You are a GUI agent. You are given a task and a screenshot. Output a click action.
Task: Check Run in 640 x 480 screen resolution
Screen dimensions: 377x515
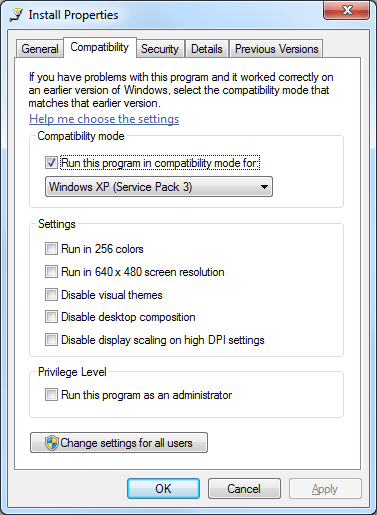(51, 272)
